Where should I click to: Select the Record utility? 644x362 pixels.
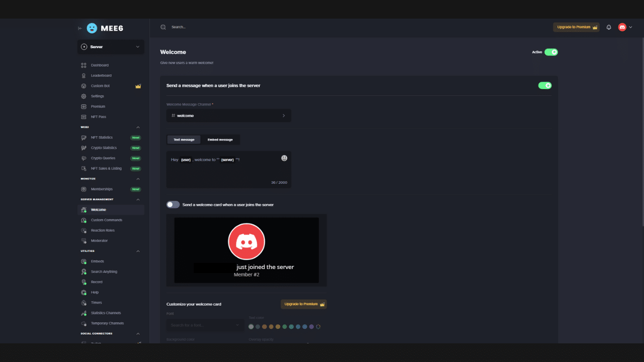97,282
